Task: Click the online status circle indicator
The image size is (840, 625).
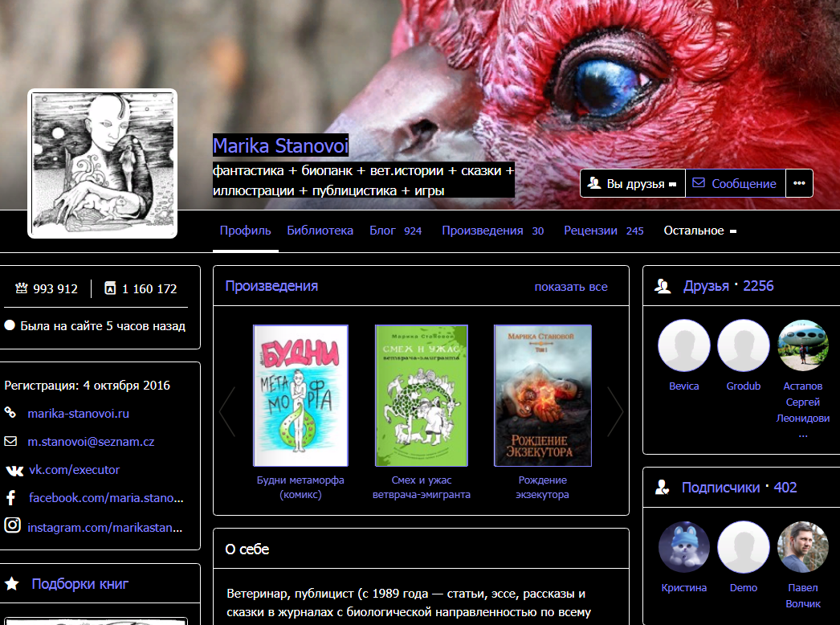Action: point(10,325)
